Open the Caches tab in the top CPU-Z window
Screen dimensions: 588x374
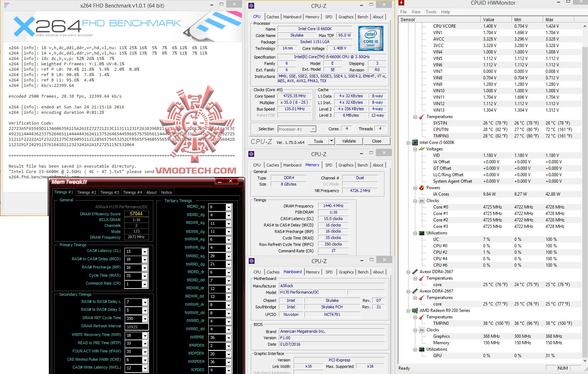(272, 17)
